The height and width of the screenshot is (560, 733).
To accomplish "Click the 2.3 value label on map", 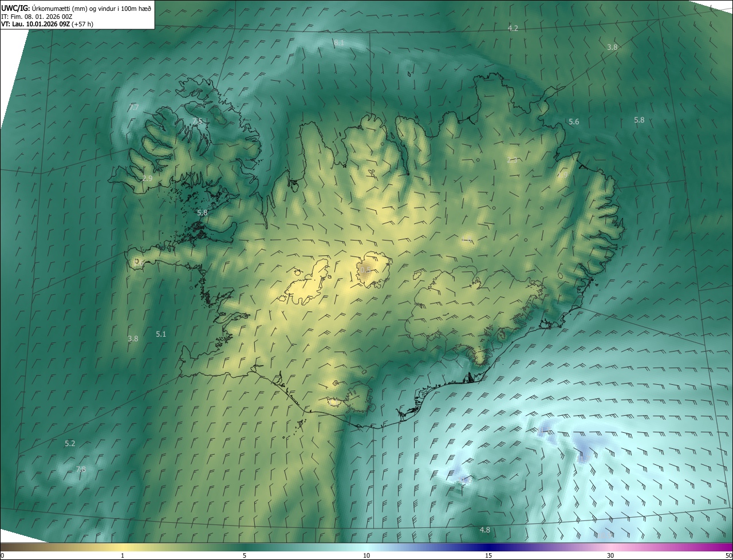I will click(512, 160).
